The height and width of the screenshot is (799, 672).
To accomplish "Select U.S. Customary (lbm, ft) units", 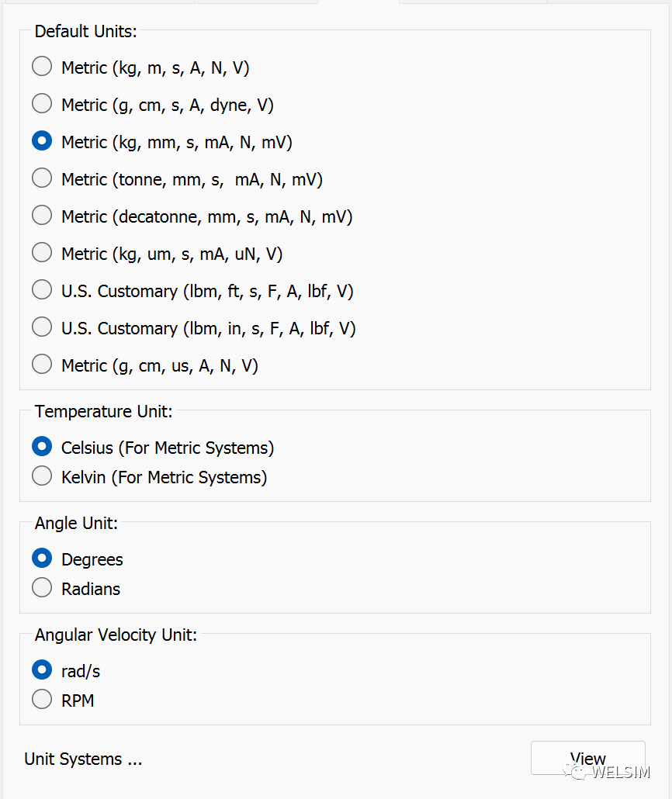I will [x=42, y=290].
